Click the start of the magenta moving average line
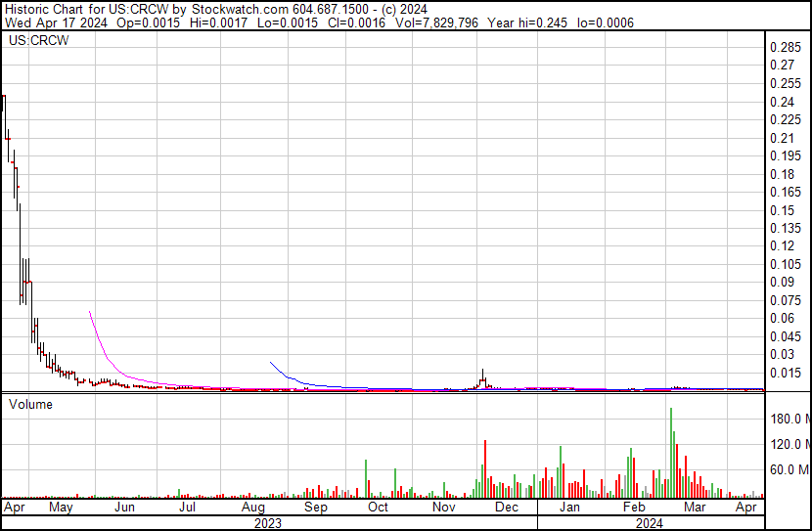The image size is (812, 531). point(89,312)
